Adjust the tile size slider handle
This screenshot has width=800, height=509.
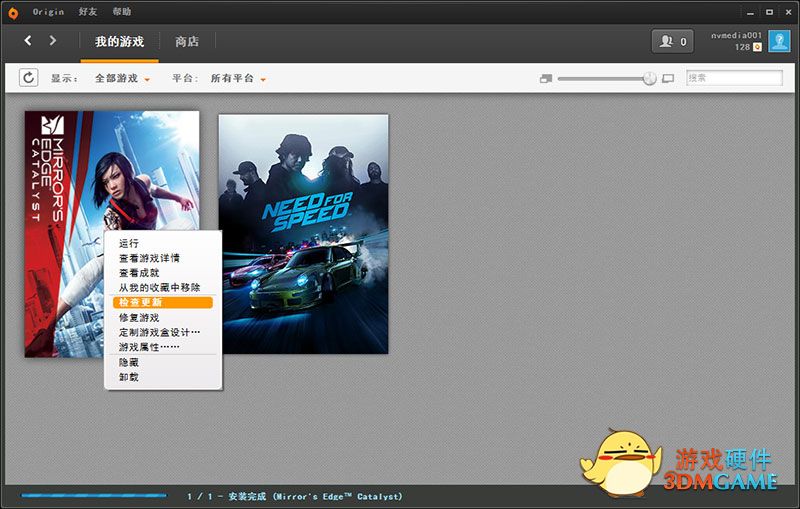pyautogui.click(x=649, y=79)
